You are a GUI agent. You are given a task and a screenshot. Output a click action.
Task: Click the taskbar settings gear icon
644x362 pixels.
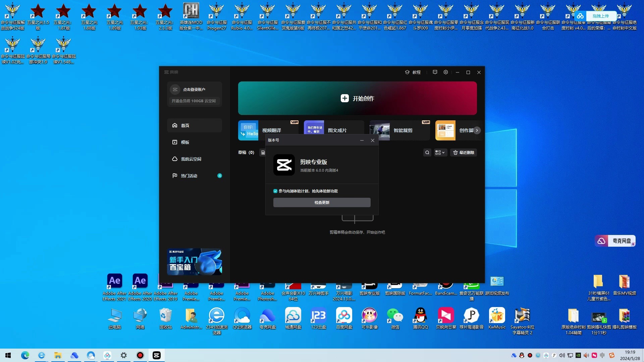pyautogui.click(x=124, y=355)
